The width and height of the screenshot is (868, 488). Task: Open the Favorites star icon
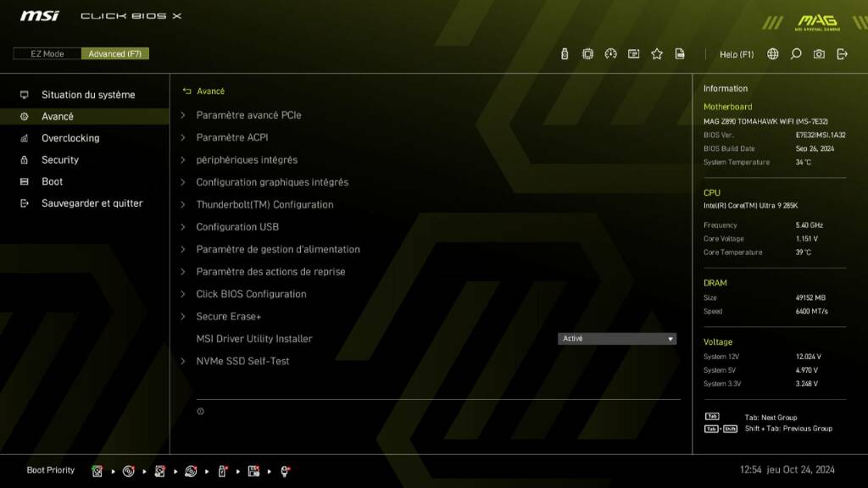657,54
